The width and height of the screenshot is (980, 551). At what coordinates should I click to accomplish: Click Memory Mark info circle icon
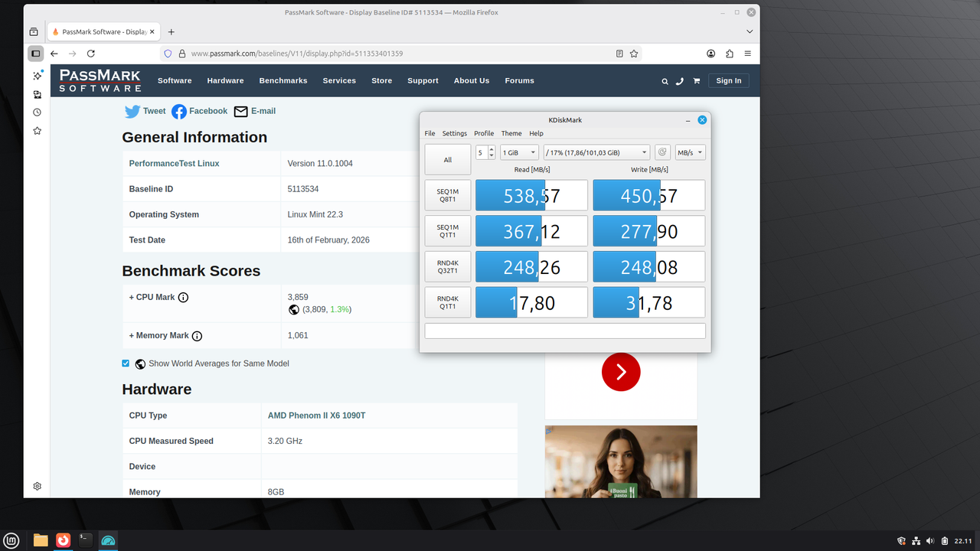pyautogui.click(x=197, y=336)
